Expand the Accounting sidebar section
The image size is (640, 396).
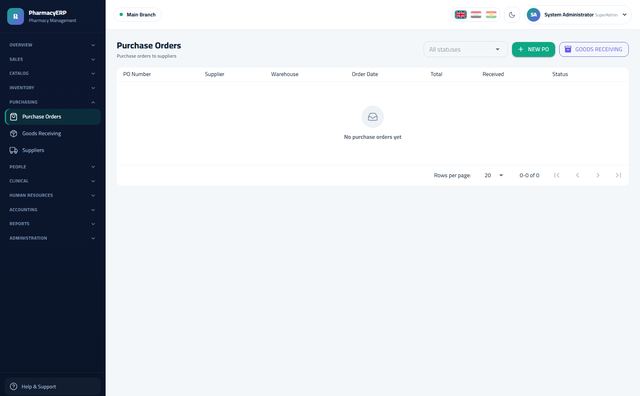coord(53,209)
